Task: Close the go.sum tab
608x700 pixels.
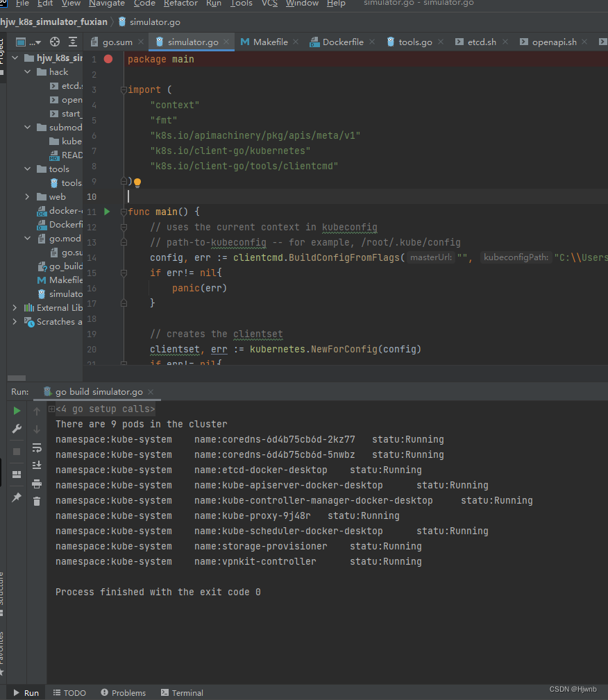Action: pos(141,42)
